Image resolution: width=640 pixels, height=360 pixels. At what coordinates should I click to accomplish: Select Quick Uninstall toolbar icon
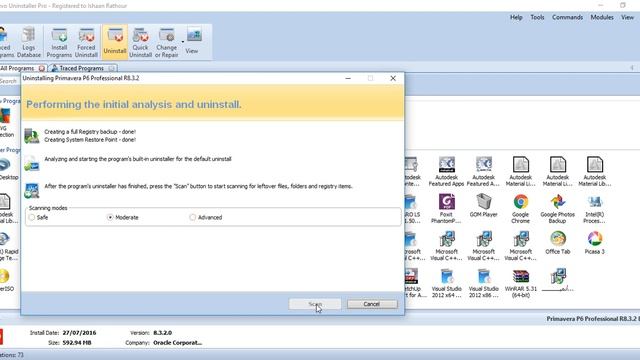[x=140, y=42]
